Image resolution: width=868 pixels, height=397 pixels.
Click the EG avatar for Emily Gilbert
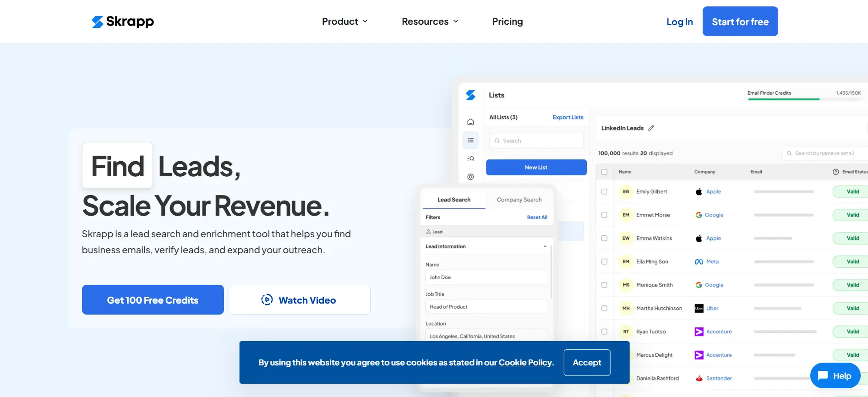626,192
